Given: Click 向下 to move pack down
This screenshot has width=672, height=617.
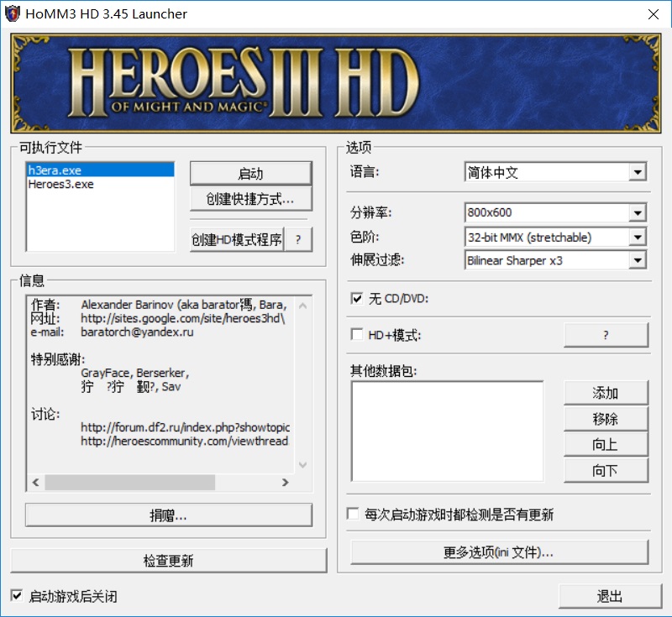Looking at the screenshot, I should click(606, 471).
